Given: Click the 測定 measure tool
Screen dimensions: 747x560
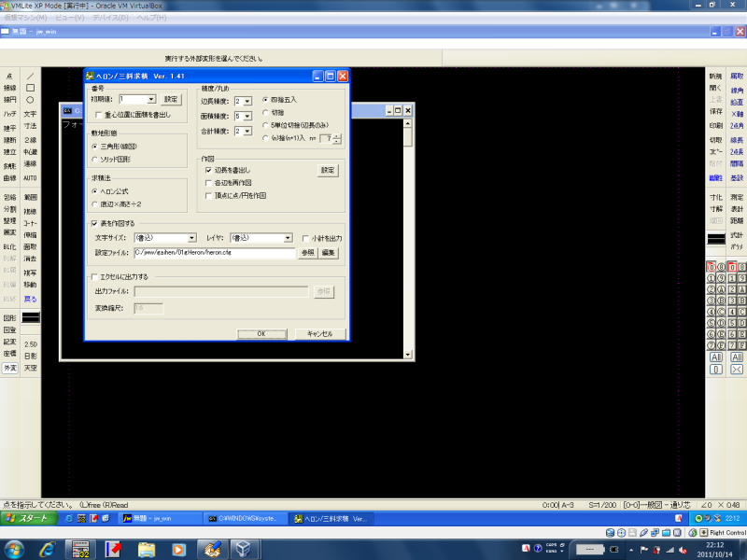Looking at the screenshot, I should (737, 198).
